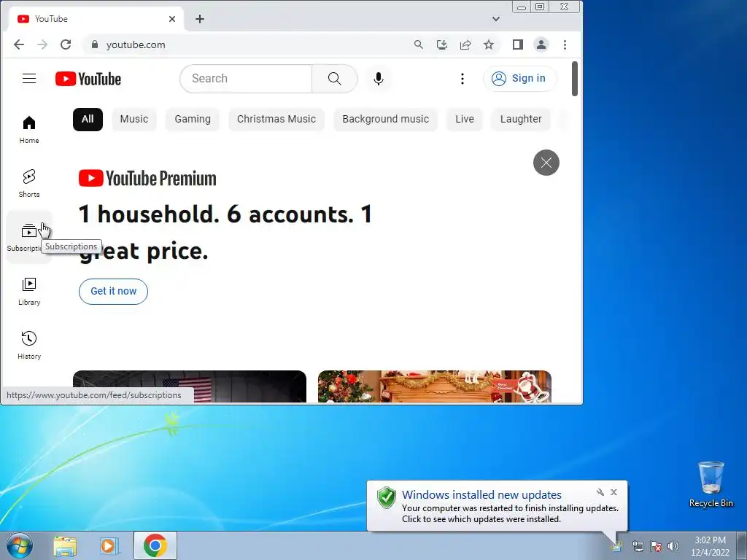Click the volume speaker tray icon
The width and height of the screenshot is (747, 560).
pos(673,546)
